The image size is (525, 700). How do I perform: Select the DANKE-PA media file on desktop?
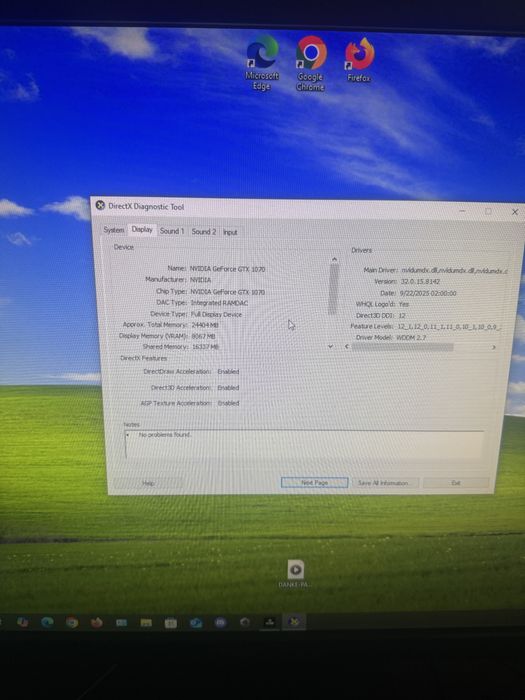[295, 575]
